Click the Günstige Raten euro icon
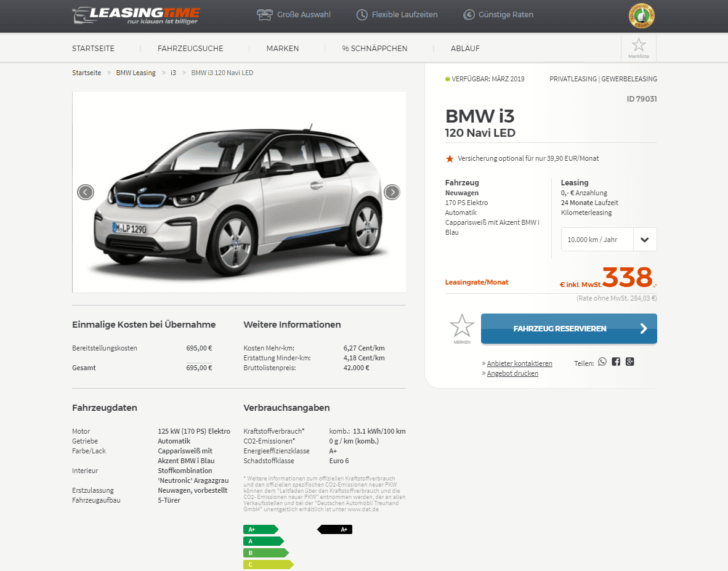The image size is (728, 571). 469,15
